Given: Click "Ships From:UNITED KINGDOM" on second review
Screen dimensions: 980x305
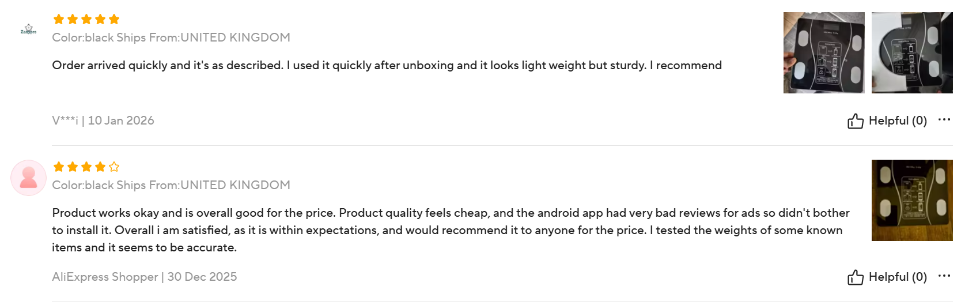Looking at the screenshot, I should pyautogui.click(x=220, y=185).
